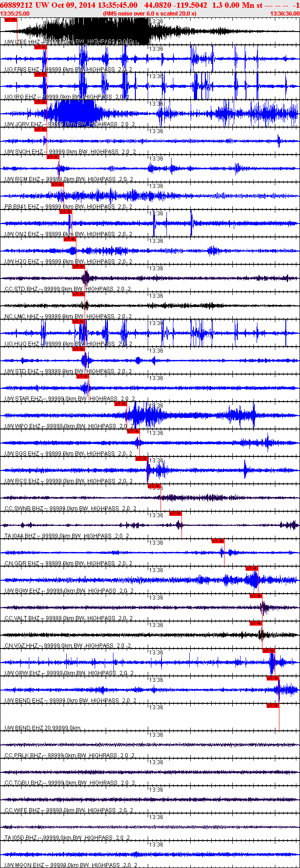300x868 pixels.
Task: Click the red pick marker on BOW trace
Action: 252,568
